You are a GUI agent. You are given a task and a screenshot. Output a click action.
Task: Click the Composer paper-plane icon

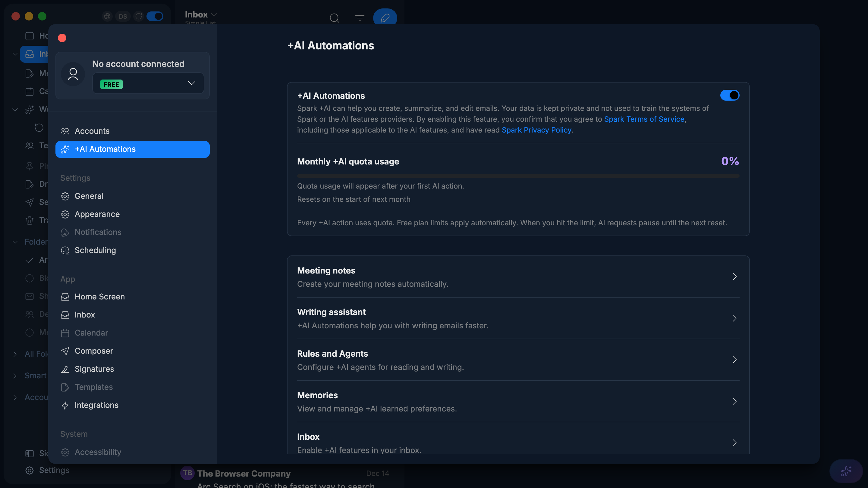[65, 351]
